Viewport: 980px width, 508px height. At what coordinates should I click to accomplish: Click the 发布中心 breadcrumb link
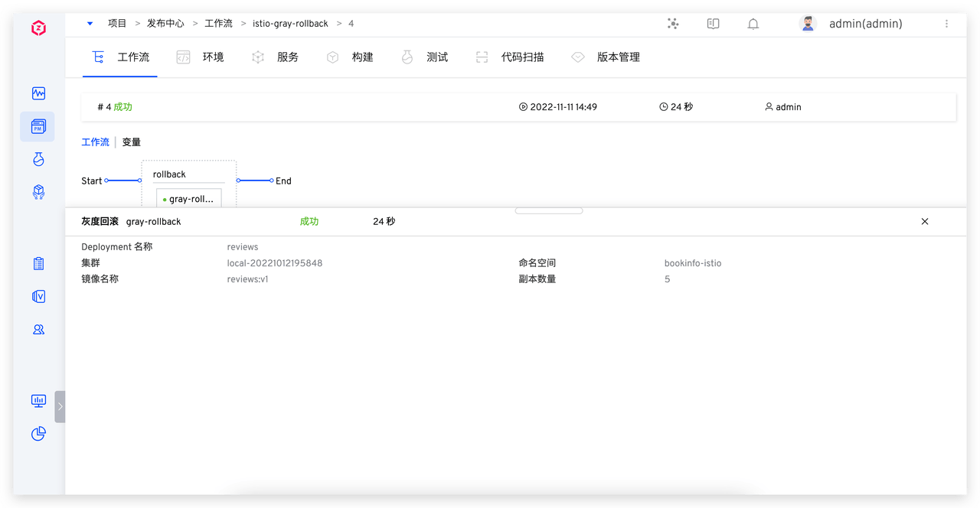click(165, 24)
